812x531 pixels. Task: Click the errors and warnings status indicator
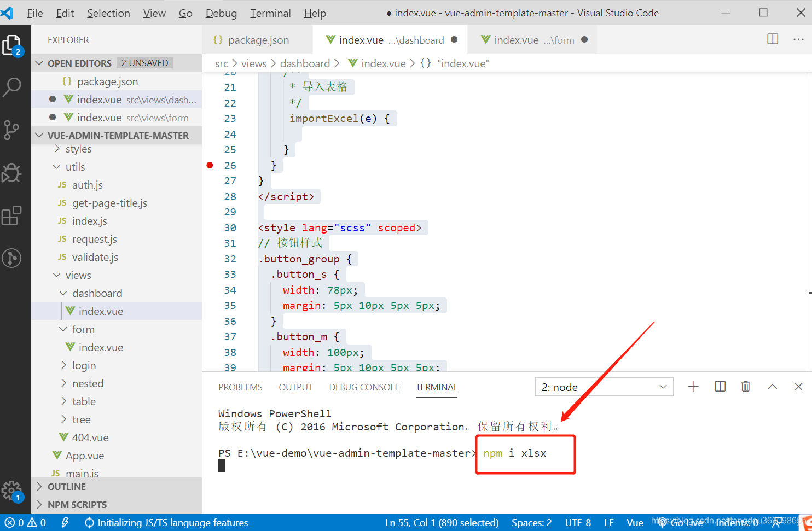[26, 522]
